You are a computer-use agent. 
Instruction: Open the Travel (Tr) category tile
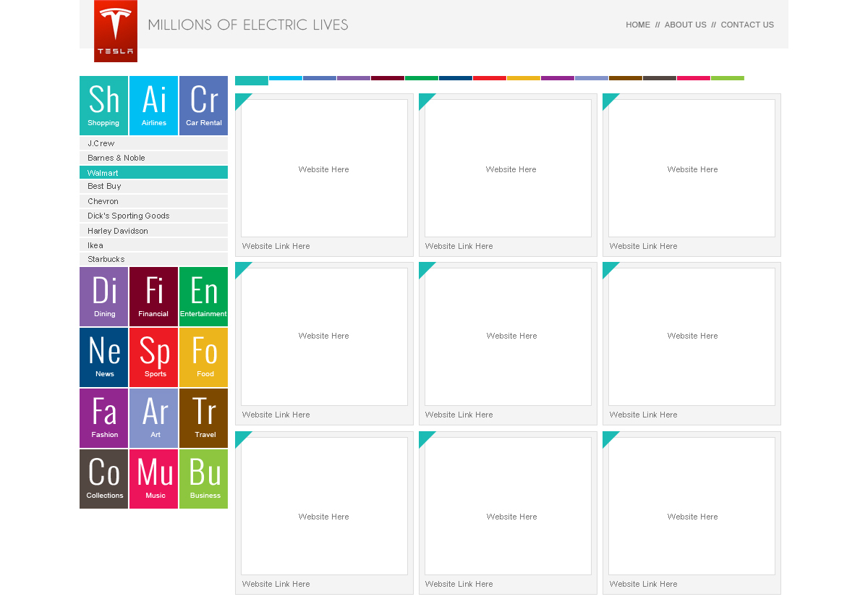click(x=203, y=418)
